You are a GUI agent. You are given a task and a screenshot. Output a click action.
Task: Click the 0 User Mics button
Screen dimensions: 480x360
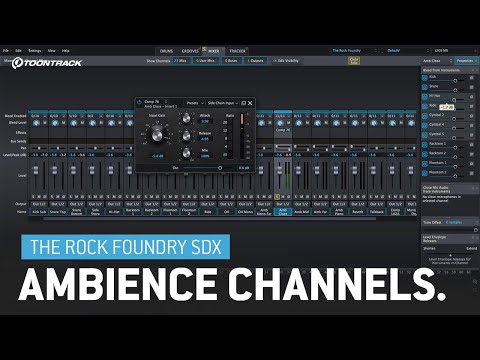coord(205,61)
